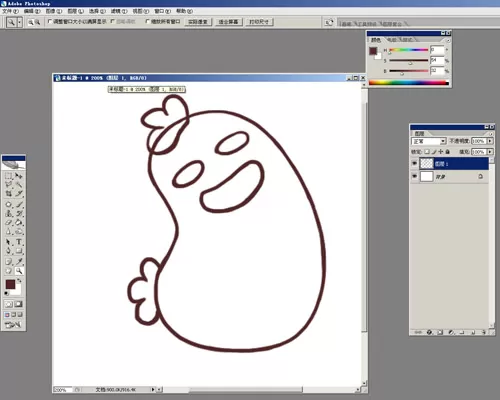Select the Notes tool
The image size is (500, 400).
[x=9, y=262]
